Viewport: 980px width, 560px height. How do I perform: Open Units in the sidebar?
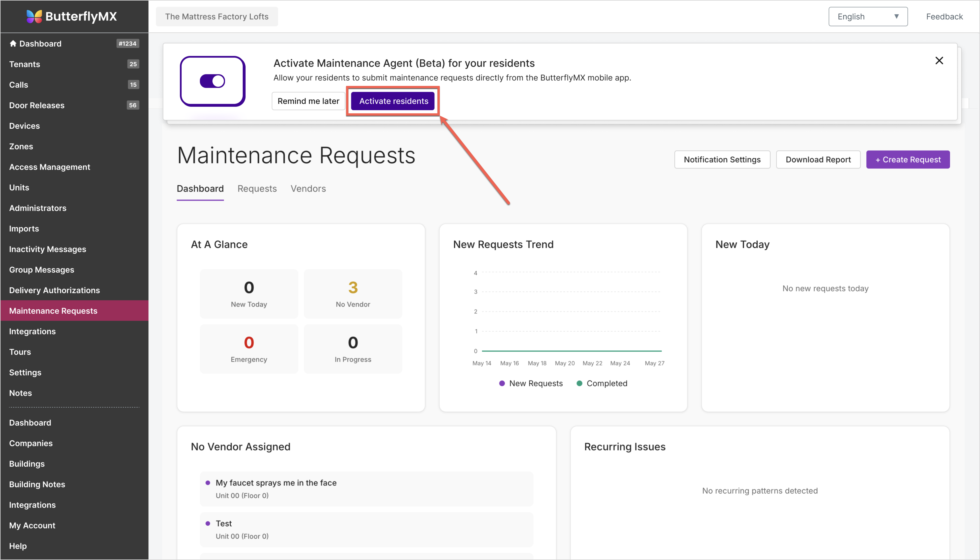point(74,188)
